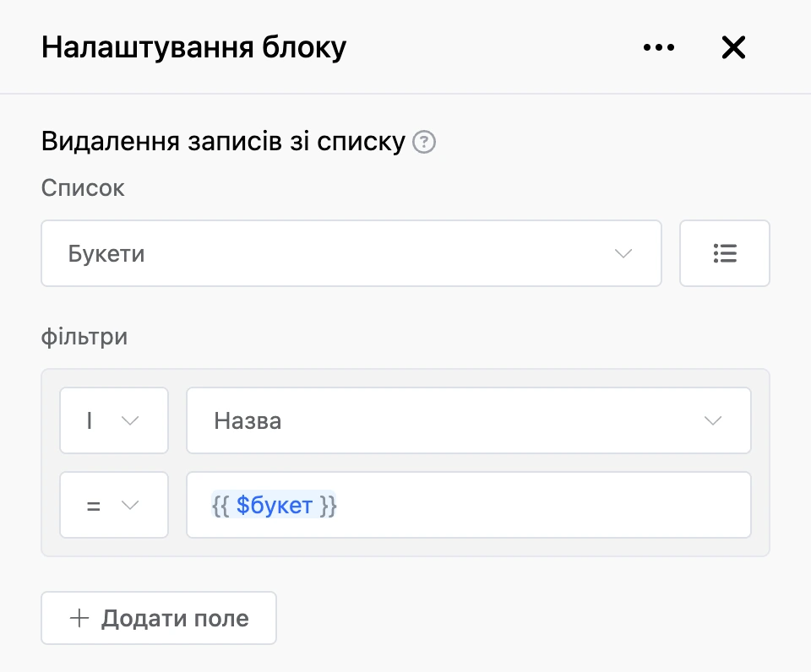Click the {{ $букет }} value field

[469, 505]
